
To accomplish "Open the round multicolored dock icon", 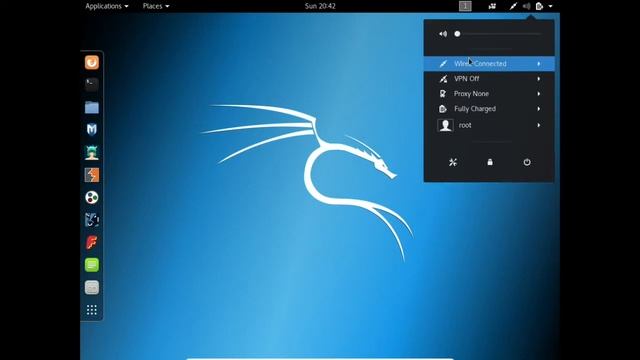I will (92, 198).
